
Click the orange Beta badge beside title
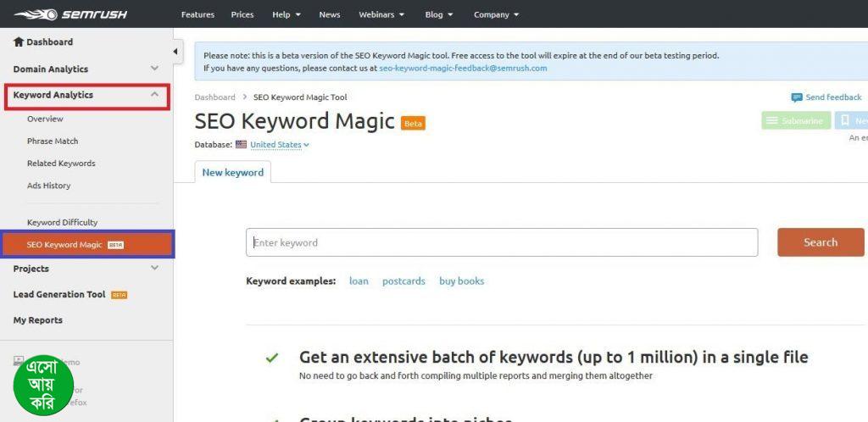(413, 124)
